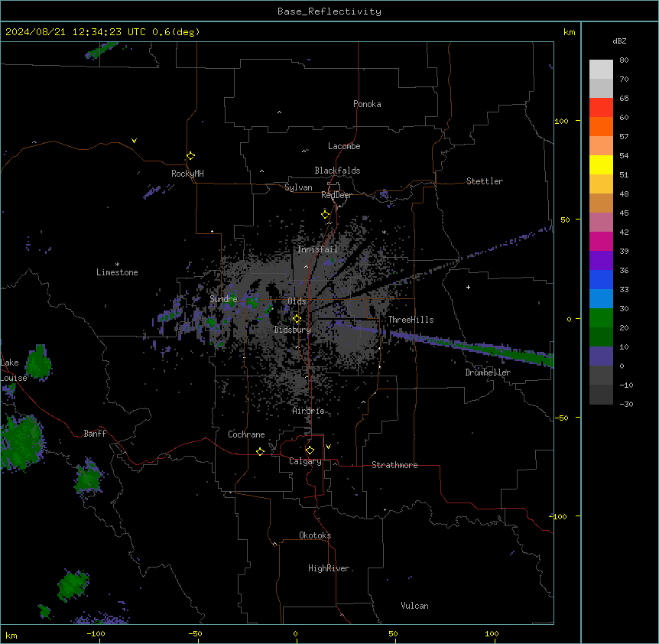
Task: Click the asterisk marker above Limestone
Action: click(x=117, y=265)
